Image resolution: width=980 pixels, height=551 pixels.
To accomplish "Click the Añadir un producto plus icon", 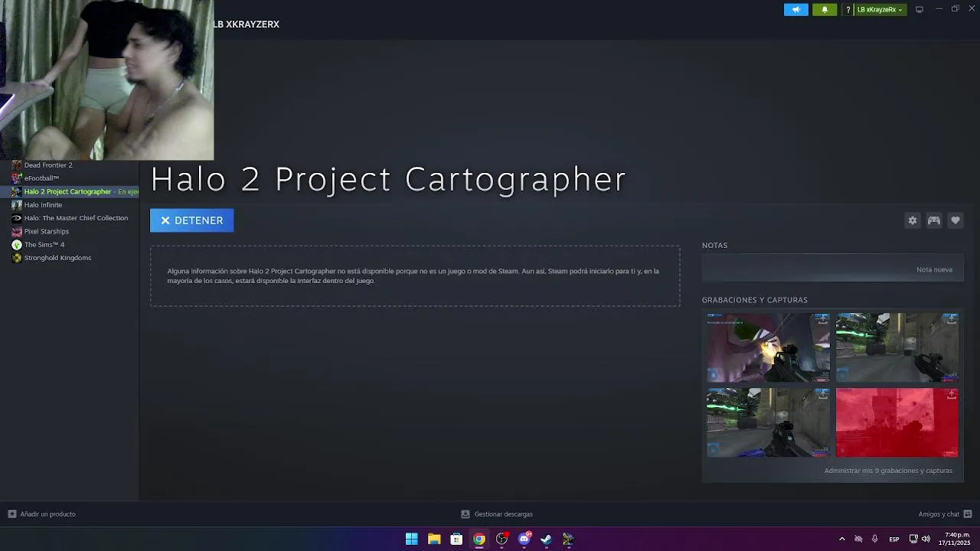I will (12, 514).
